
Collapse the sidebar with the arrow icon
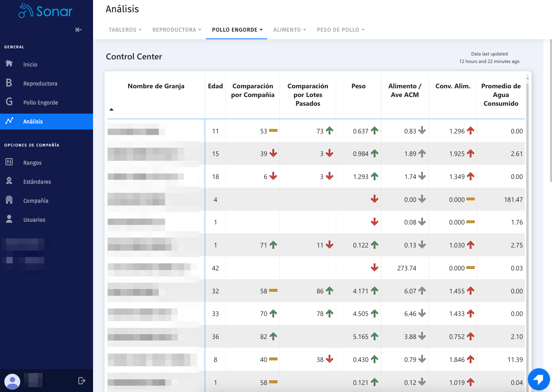pos(78,30)
